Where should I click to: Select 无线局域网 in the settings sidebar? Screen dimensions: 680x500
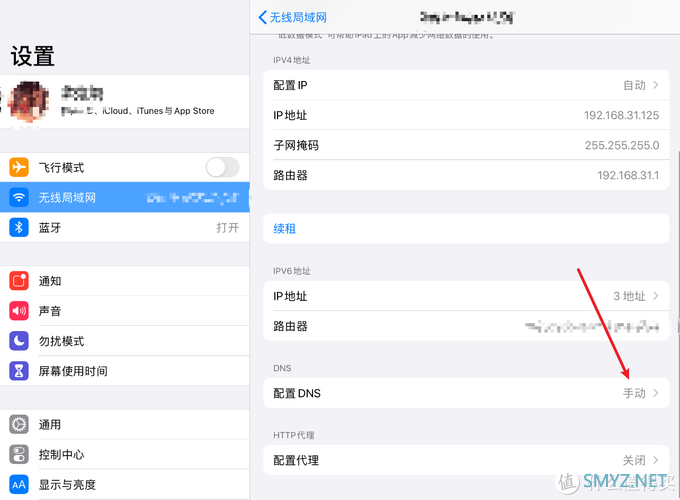(125, 198)
